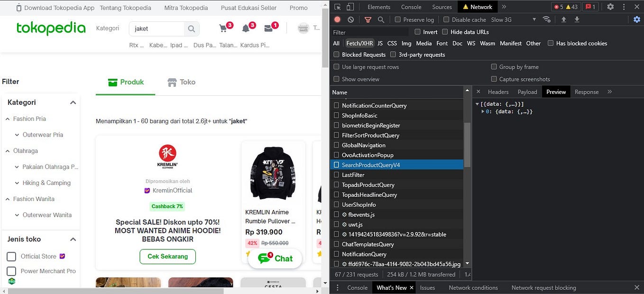
Task: Check the Official Store filter
Action: tap(11, 256)
